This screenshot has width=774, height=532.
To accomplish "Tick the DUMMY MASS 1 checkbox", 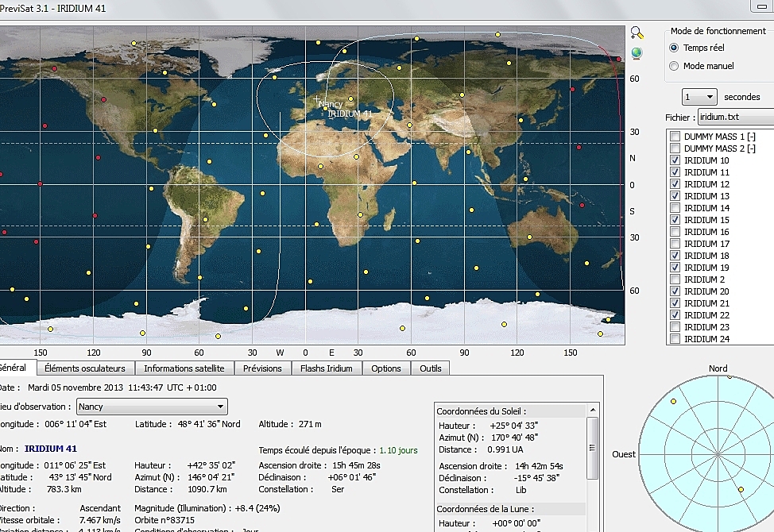I will pyautogui.click(x=675, y=137).
